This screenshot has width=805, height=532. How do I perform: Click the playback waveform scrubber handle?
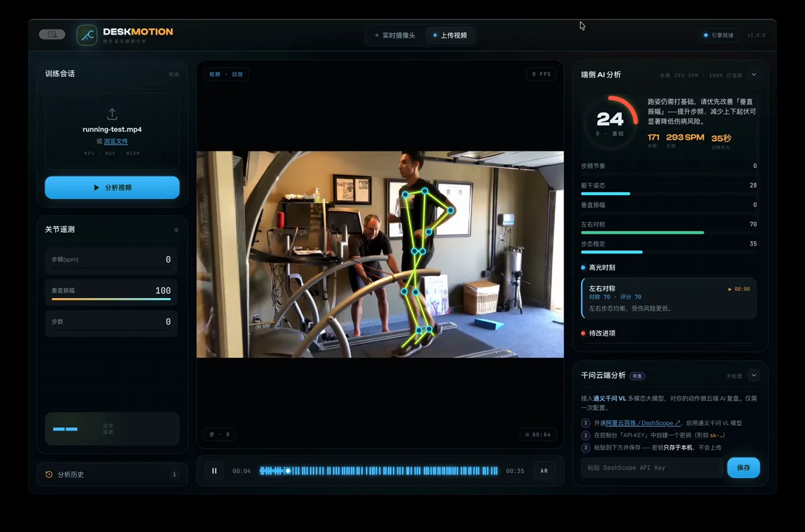click(288, 471)
